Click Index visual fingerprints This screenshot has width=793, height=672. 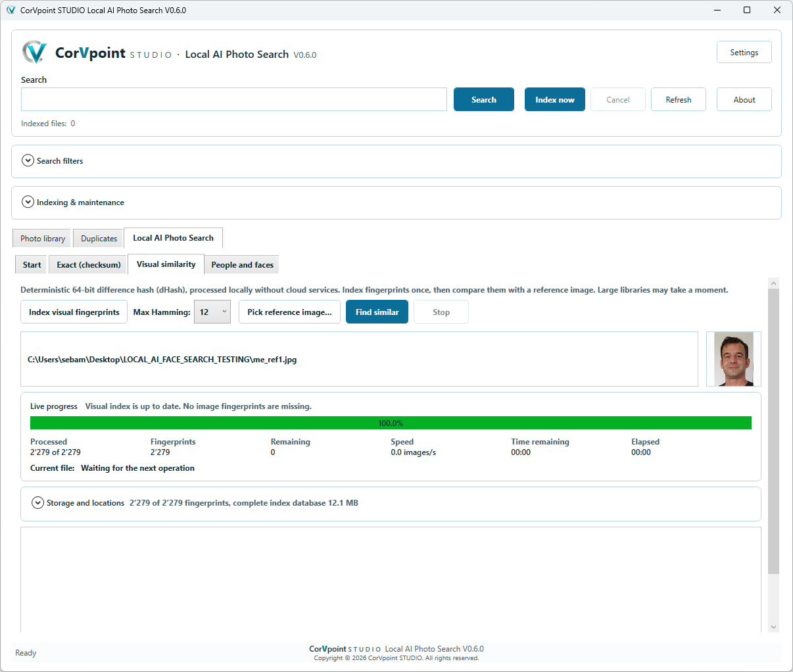pyautogui.click(x=74, y=312)
